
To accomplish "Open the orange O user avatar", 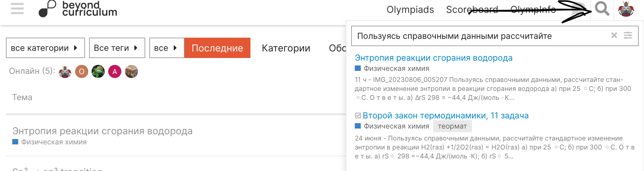I will tap(81, 71).
